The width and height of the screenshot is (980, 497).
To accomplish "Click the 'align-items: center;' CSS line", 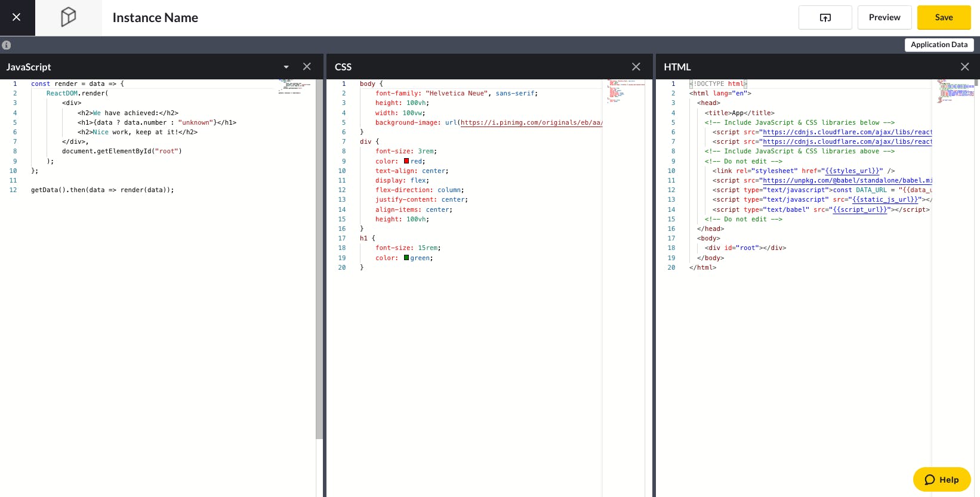I will [414, 209].
